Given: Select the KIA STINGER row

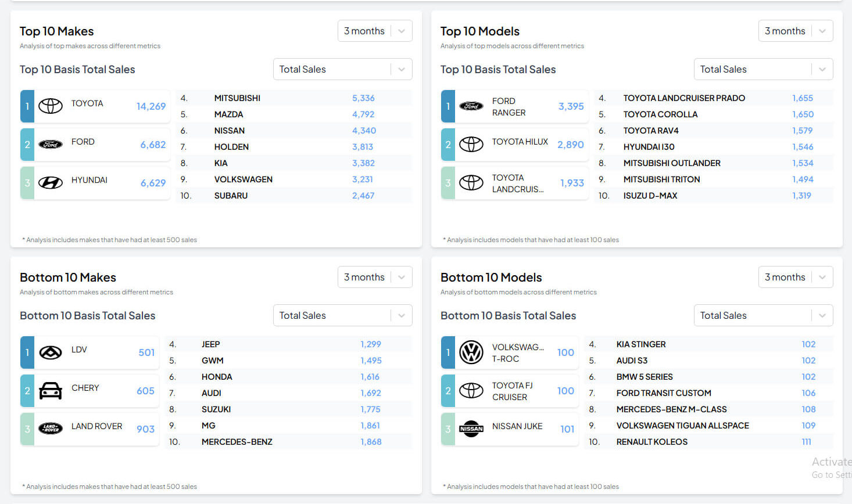Looking at the screenshot, I should [x=708, y=344].
